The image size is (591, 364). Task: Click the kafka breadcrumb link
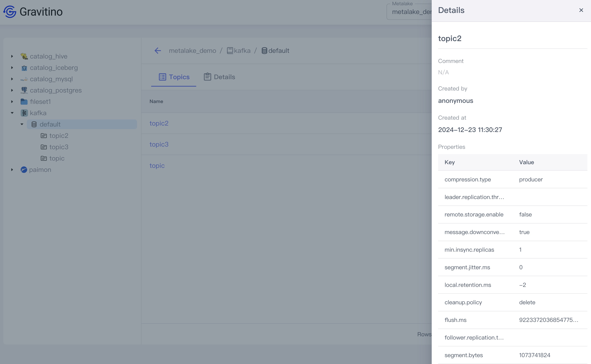point(242,51)
